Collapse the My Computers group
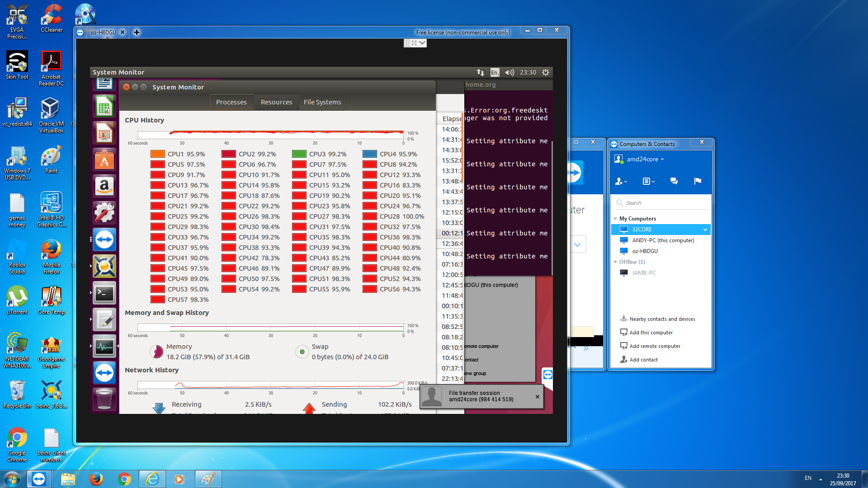The image size is (868, 488). click(x=615, y=219)
